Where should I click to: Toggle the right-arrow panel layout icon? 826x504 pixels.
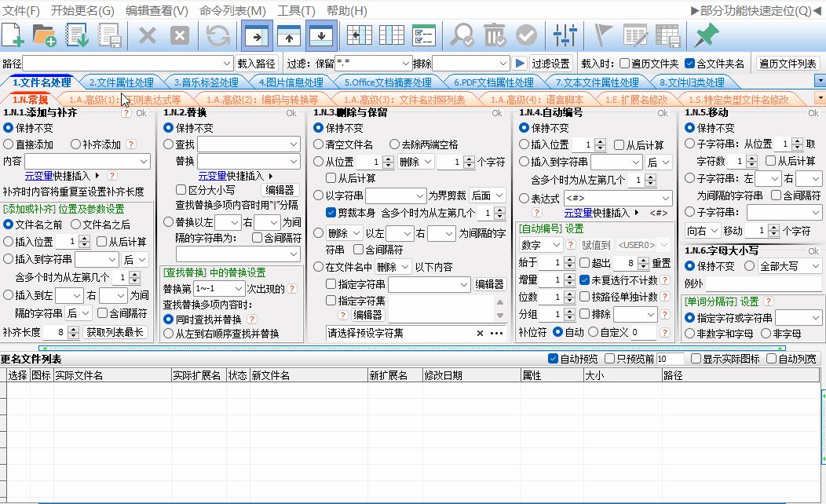[x=257, y=36]
